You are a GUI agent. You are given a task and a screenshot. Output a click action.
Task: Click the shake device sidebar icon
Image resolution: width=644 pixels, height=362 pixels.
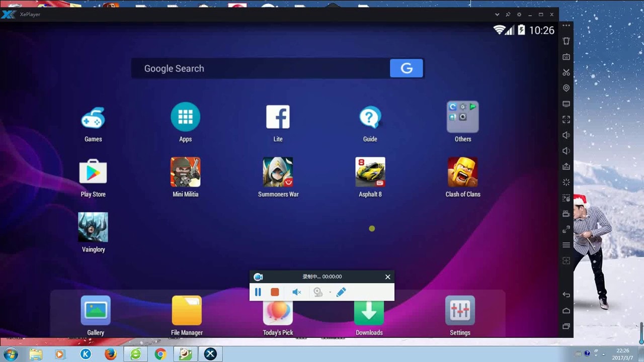[566, 41]
